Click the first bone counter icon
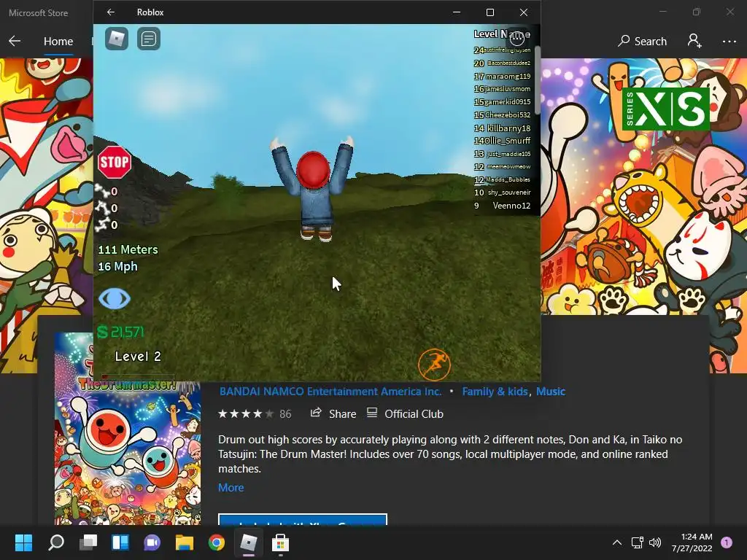This screenshot has height=560, width=747. [101, 191]
